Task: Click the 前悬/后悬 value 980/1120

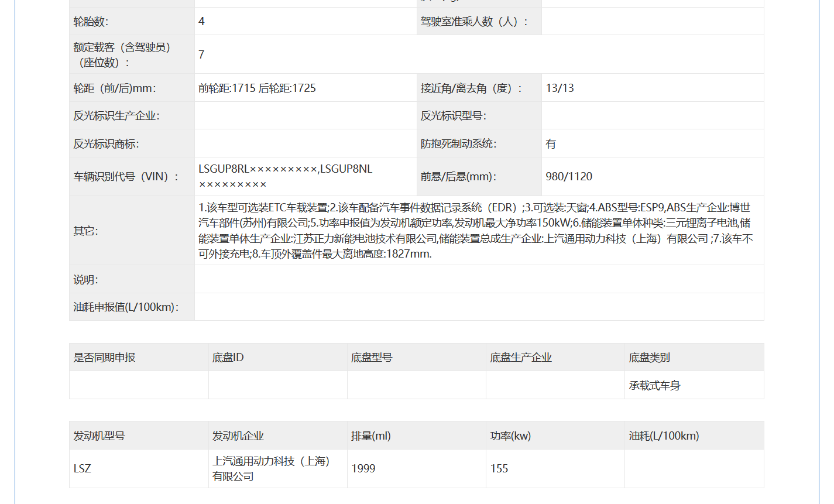Action: point(568,177)
